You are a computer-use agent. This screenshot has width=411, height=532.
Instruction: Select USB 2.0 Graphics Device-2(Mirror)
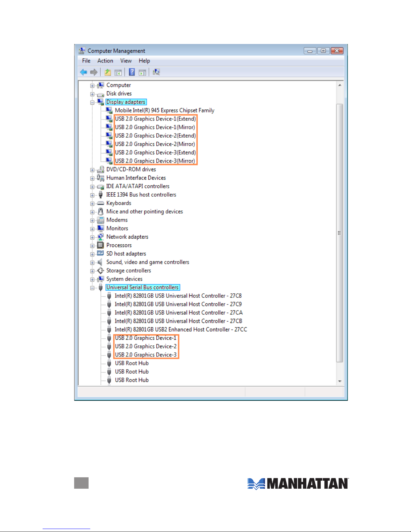tap(155, 144)
